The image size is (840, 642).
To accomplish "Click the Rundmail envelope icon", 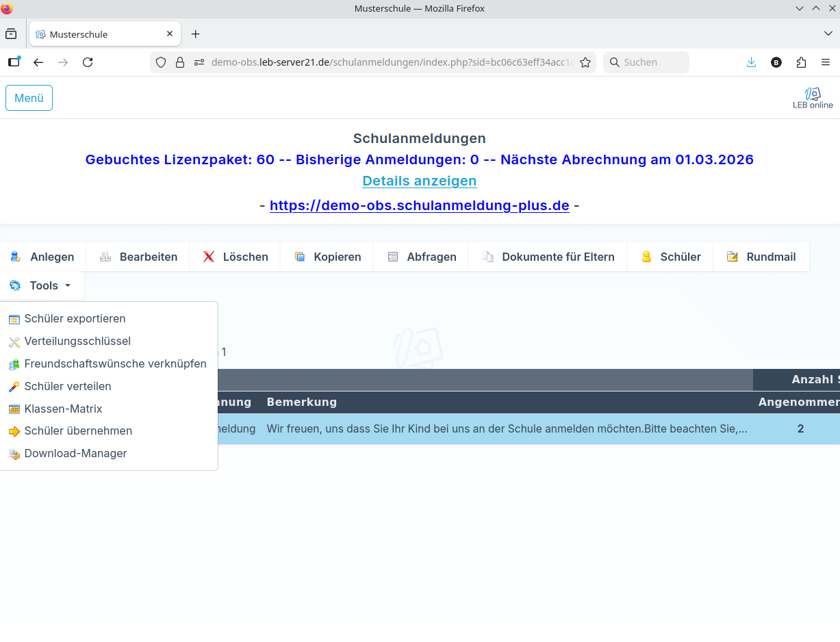I will pos(733,257).
